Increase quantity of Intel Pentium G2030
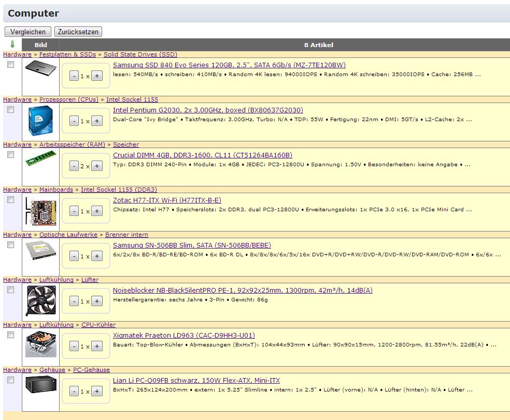This screenshot has width=510, height=420. tap(97, 121)
